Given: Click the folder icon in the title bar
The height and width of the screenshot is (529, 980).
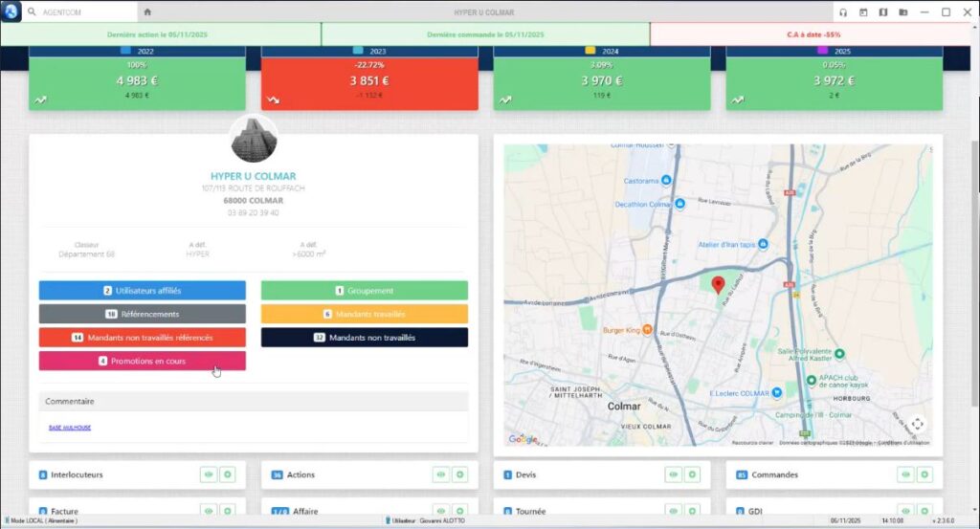Looking at the screenshot, I should [903, 12].
